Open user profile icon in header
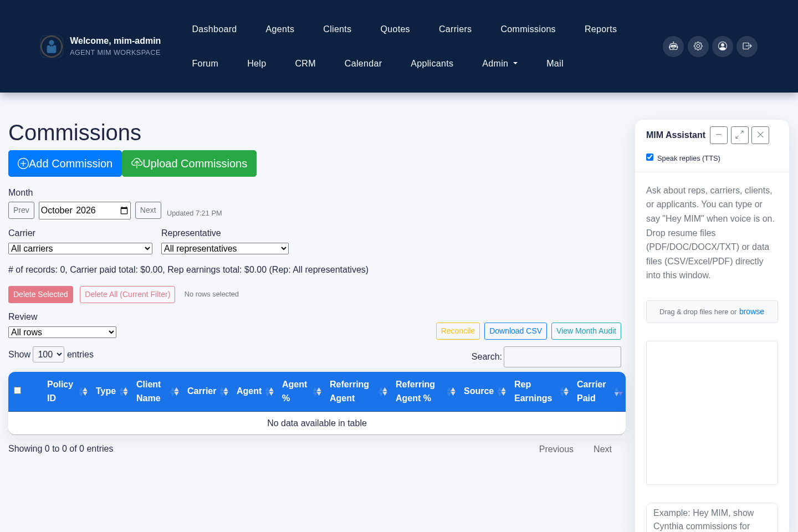Viewport: 798px width, 532px height. (723, 46)
